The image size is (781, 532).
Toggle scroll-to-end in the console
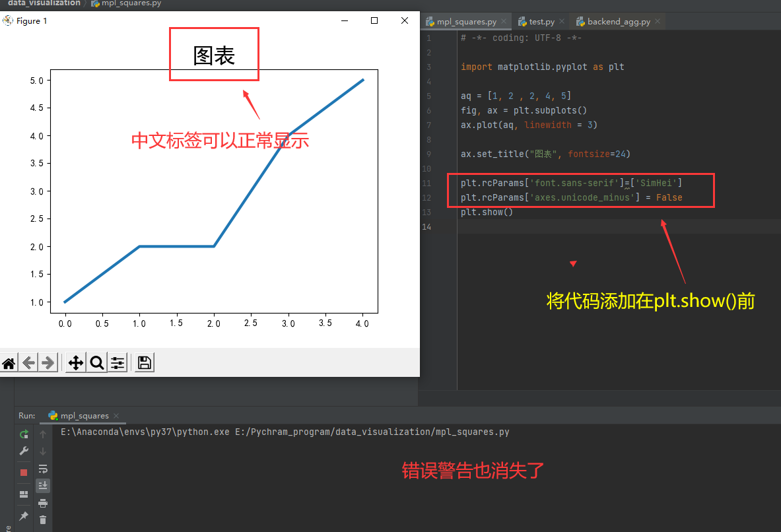pyautogui.click(x=43, y=485)
